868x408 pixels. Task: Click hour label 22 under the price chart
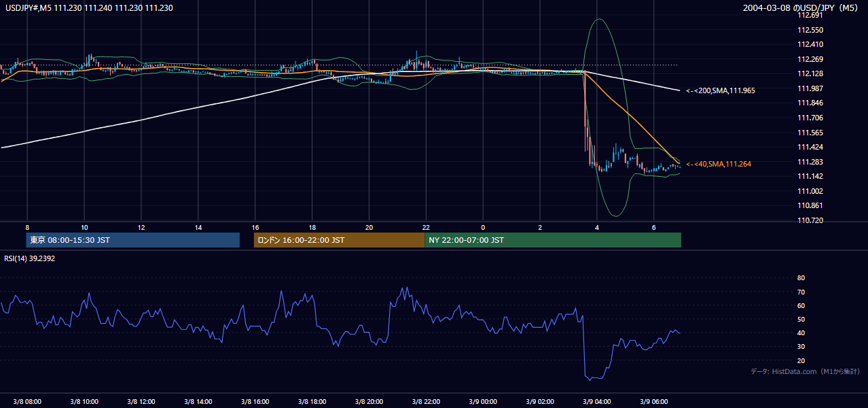[x=426, y=226]
